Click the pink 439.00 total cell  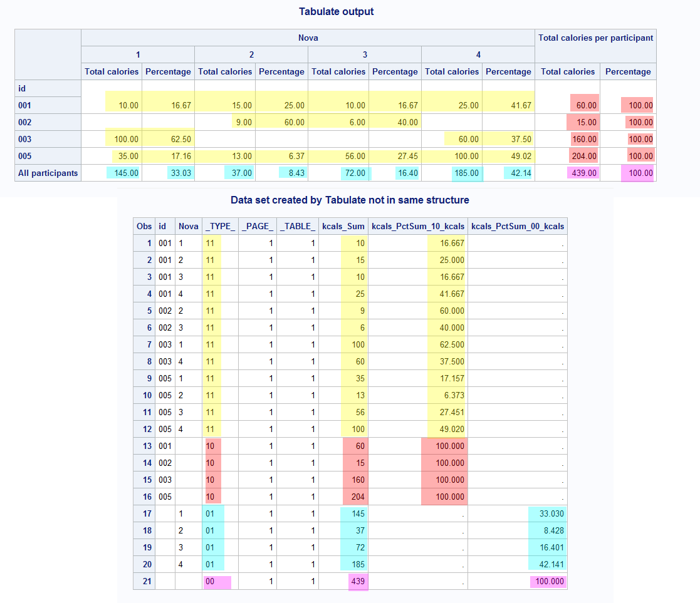click(x=583, y=173)
